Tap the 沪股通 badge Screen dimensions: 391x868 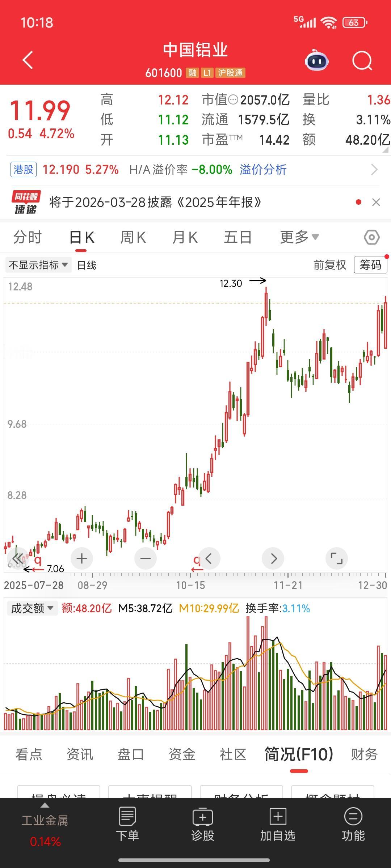pyautogui.click(x=230, y=73)
